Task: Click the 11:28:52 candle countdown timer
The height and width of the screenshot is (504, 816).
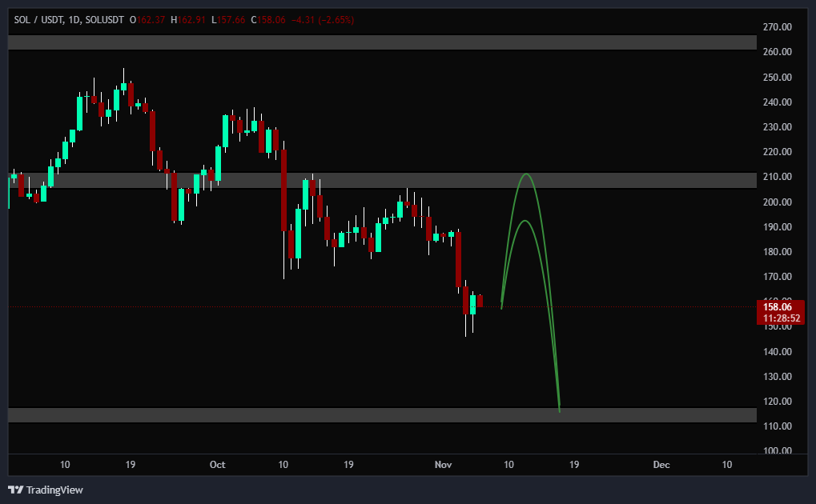Action: tap(778, 318)
